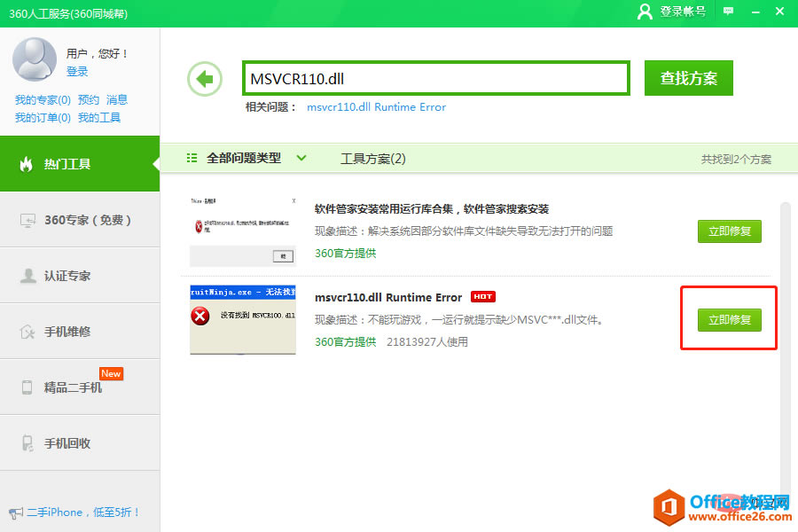
Task: Click the repair icon beside 手机维修
Action: click(27, 332)
